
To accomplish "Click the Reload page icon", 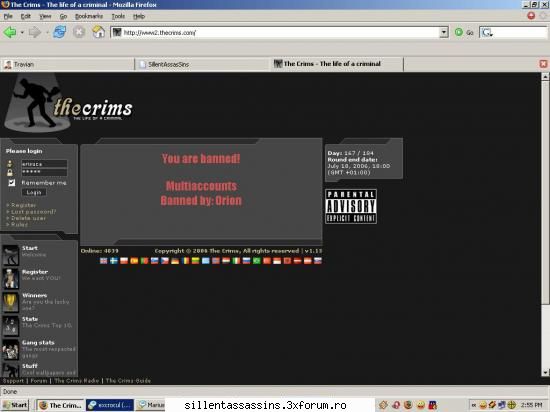I will pyautogui.click(x=60, y=32).
